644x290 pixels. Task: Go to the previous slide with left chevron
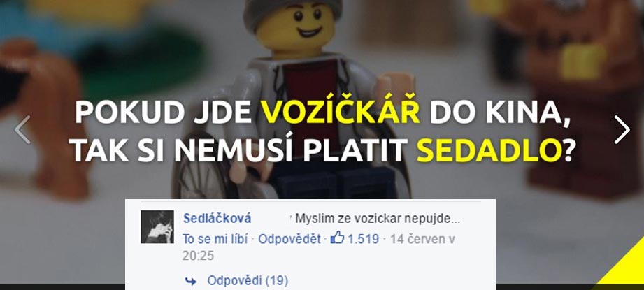[x=22, y=129]
